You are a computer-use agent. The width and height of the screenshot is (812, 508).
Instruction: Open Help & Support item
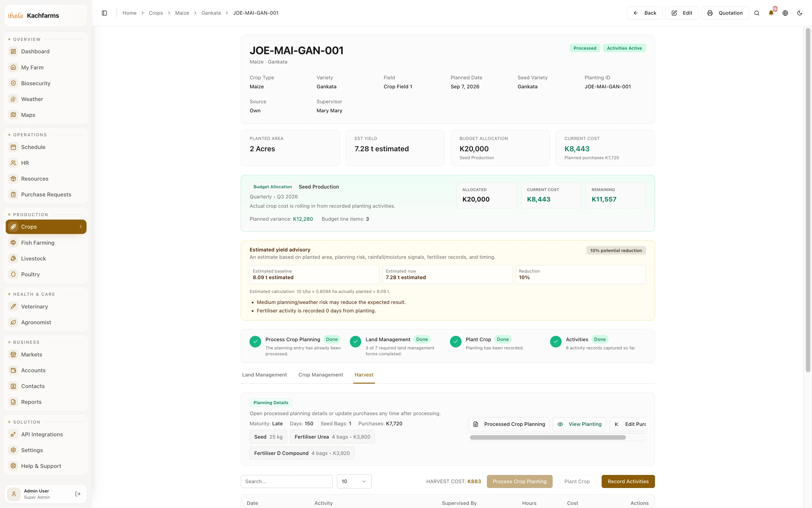click(x=46, y=466)
